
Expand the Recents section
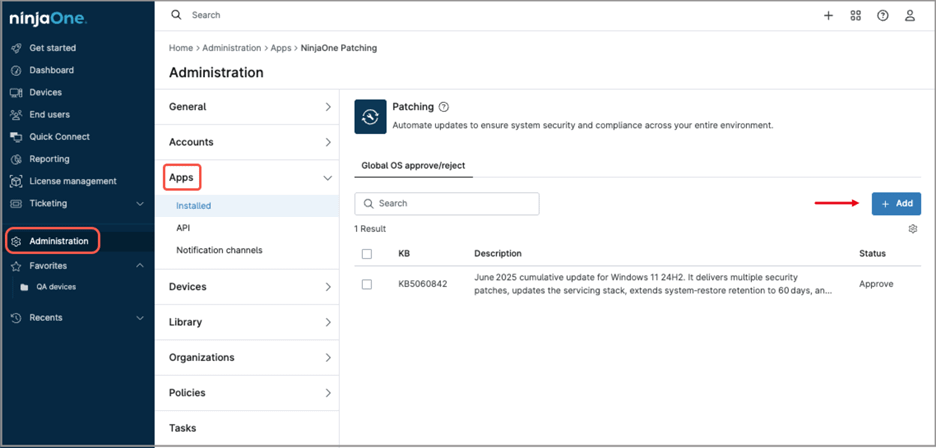pos(139,318)
